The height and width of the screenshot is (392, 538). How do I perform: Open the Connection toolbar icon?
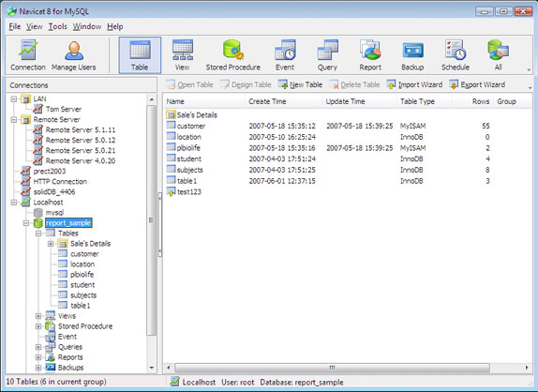point(28,55)
